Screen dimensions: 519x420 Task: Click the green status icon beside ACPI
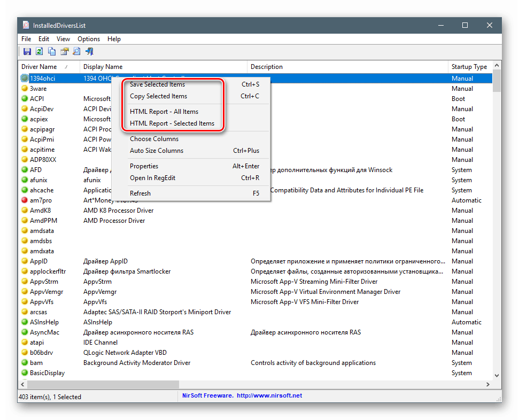coord(25,99)
